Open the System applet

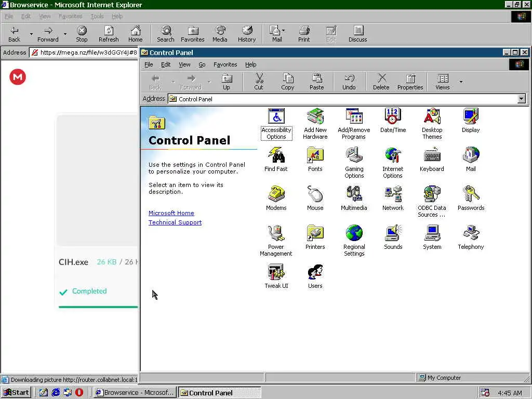click(x=432, y=237)
